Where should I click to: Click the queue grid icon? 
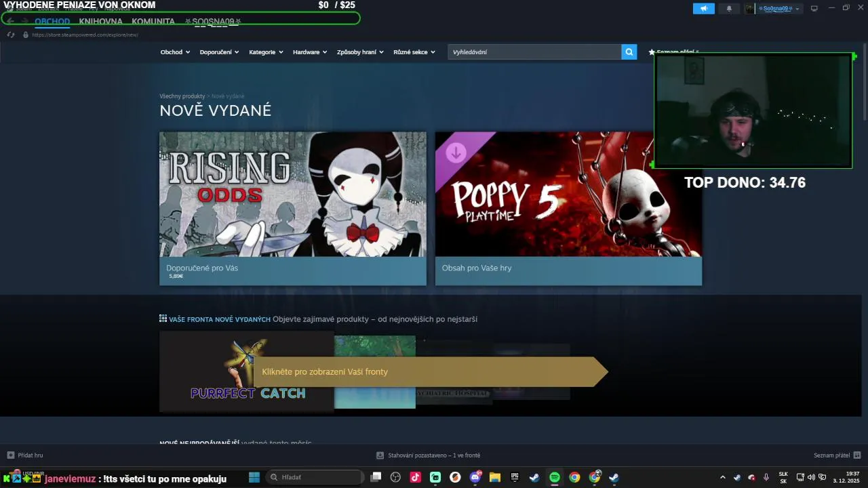[163, 319]
